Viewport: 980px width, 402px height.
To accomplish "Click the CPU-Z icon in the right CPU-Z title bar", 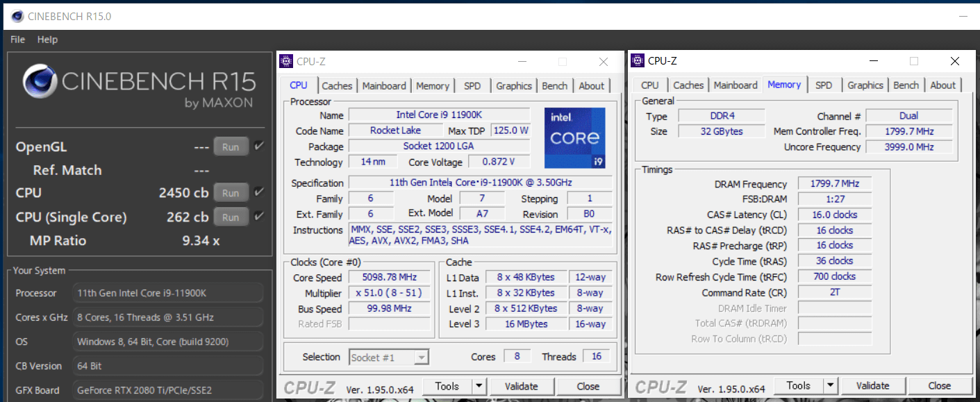I will 638,60.
